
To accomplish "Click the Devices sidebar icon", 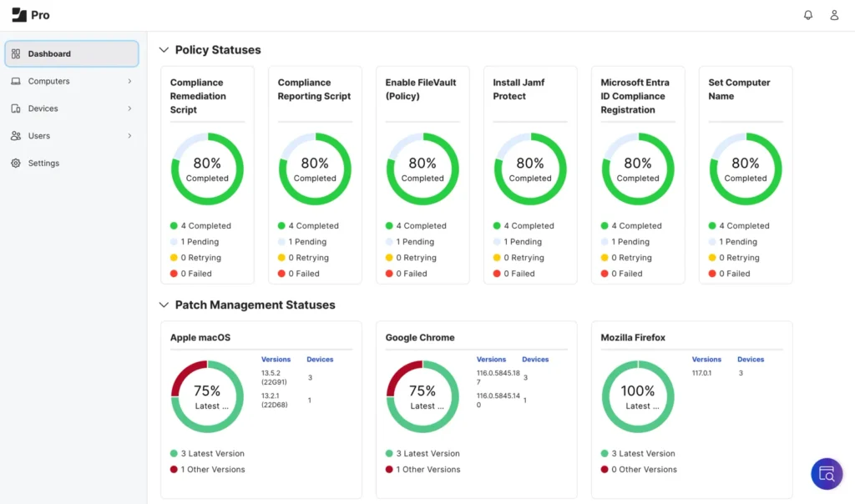I will [15, 108].
